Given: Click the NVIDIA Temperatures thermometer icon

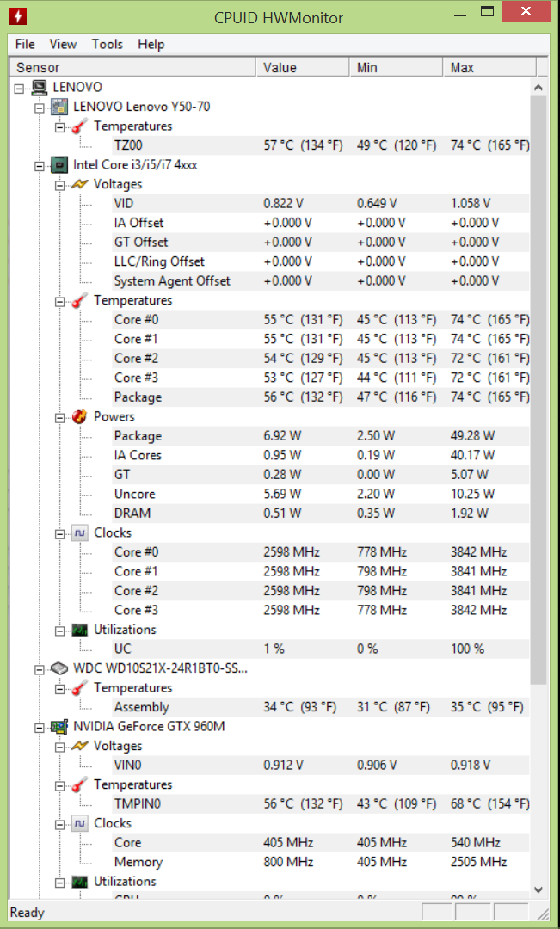Looking at the screenshot, I should (79, 784).
